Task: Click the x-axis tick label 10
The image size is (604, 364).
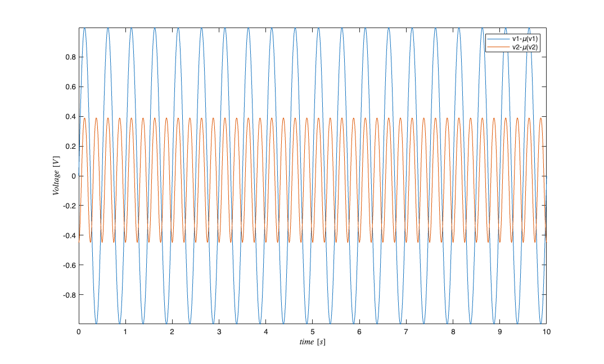Action: [x=546, y=332]
